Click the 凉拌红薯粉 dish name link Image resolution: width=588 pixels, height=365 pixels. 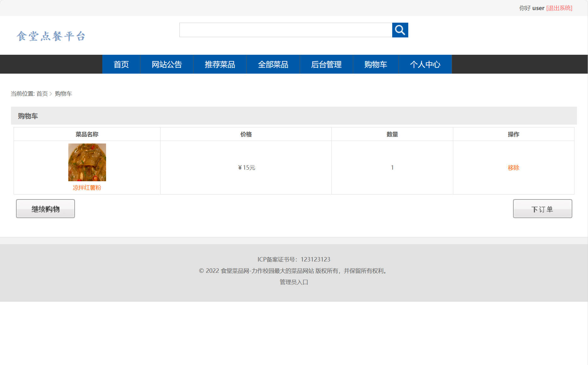tap(87, 188)
